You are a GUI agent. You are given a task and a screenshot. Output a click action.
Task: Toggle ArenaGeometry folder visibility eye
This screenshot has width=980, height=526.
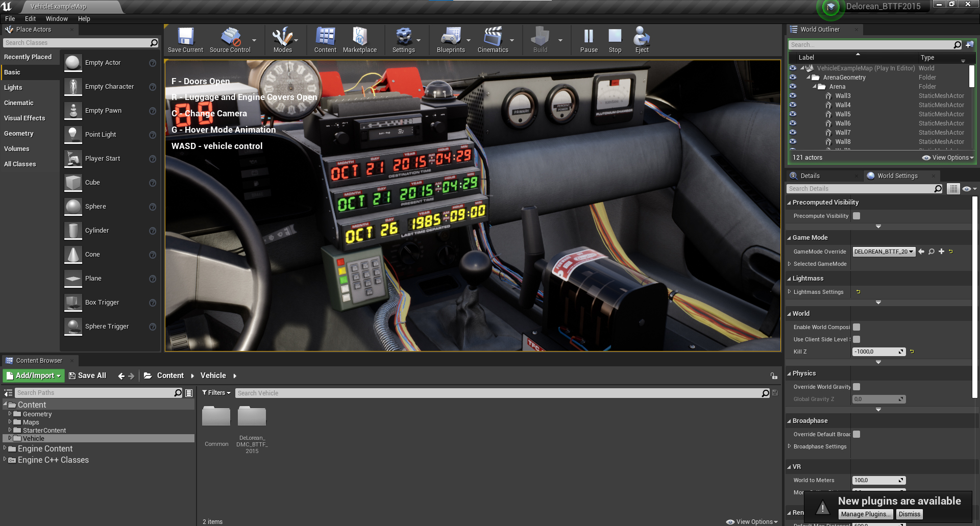793,77
